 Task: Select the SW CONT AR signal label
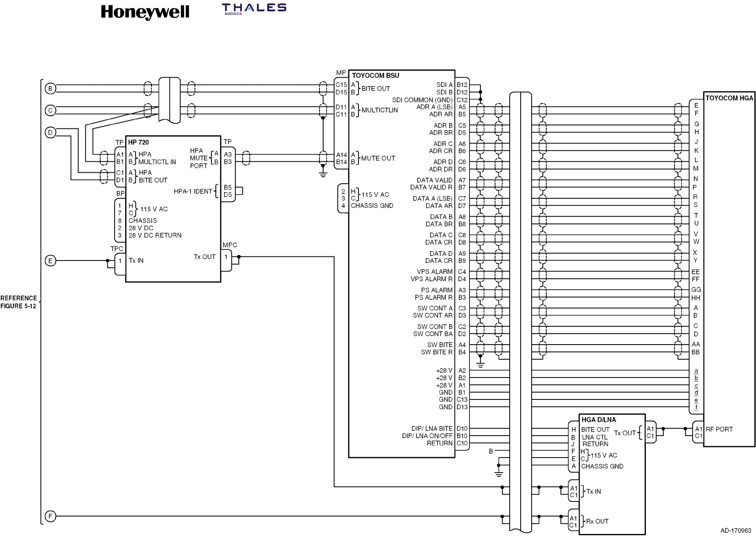pos(432,316)
